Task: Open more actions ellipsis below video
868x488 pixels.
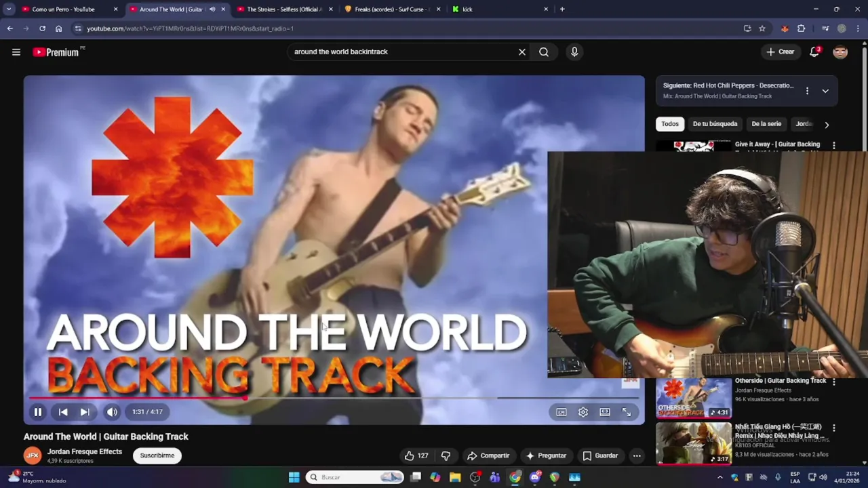Action: coord(637,455)
